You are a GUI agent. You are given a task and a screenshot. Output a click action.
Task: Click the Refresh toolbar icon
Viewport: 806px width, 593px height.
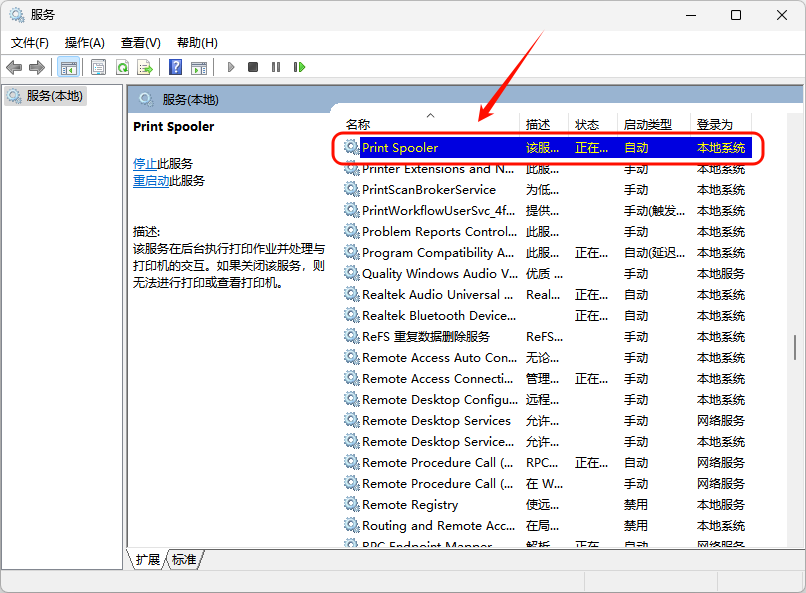click(x=122, y=67)
